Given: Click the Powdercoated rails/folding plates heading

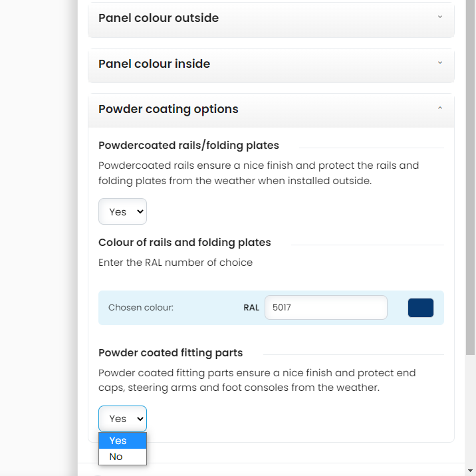Looking at the screenshot, I should point(189,145).
